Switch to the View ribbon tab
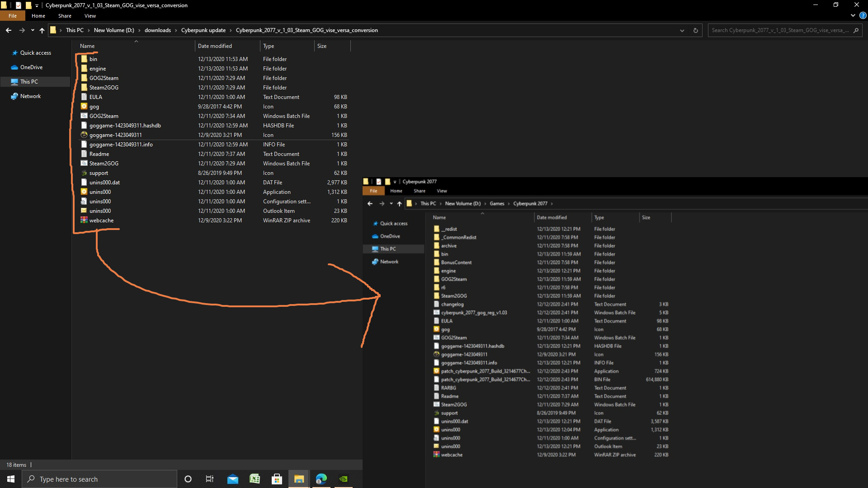The width and height of the screenshot is (868, 488). click(90, 16)
